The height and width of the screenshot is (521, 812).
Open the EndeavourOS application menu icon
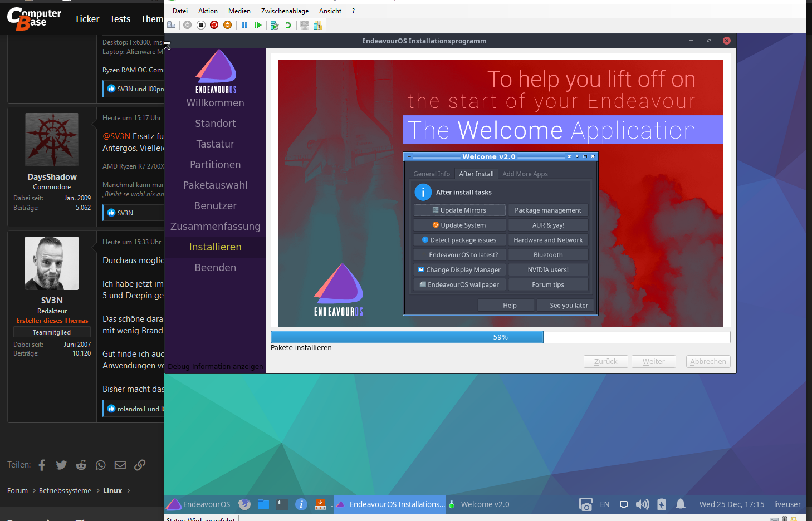tap(174, 504)
